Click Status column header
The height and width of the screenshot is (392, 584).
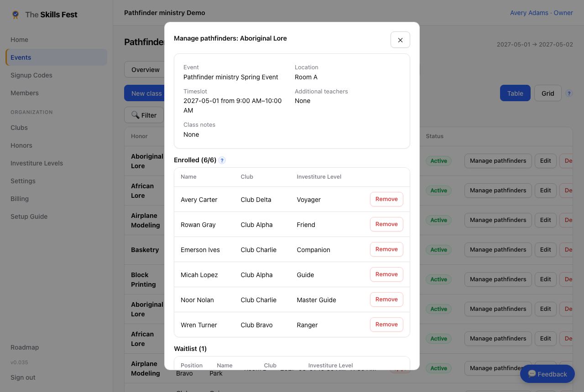435,136
